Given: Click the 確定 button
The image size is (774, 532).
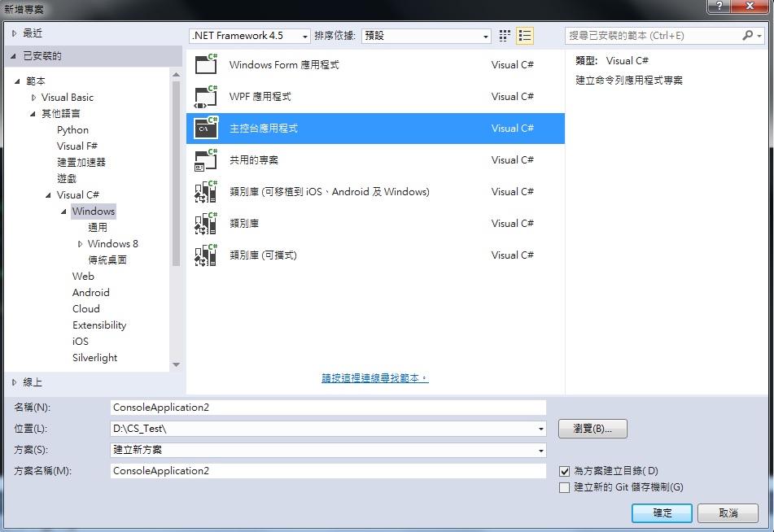Looking at the screenshot, I should (662, 513).
